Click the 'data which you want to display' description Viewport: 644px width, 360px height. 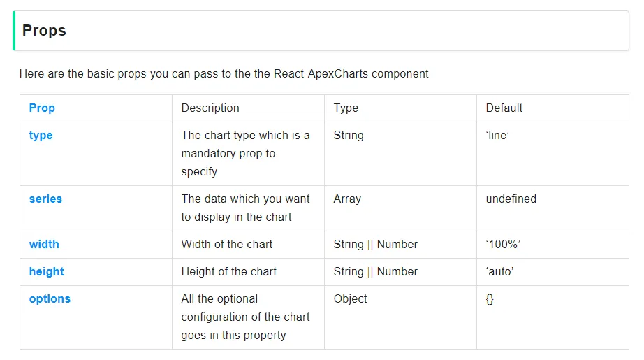245,208
